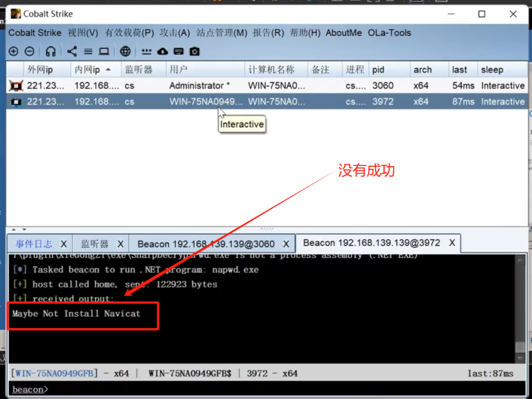
Task: Click the globe icon in toolbar
Action: coord(125,51)
